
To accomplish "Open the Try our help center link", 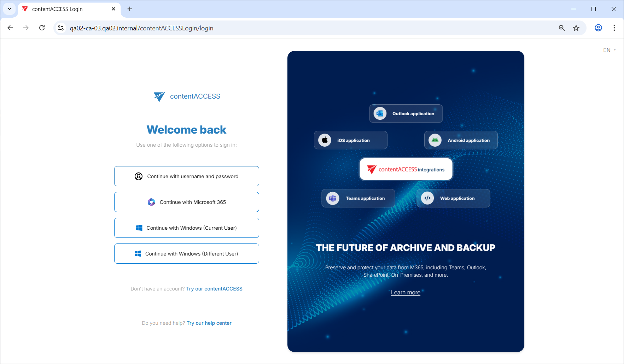I will 209,323.
